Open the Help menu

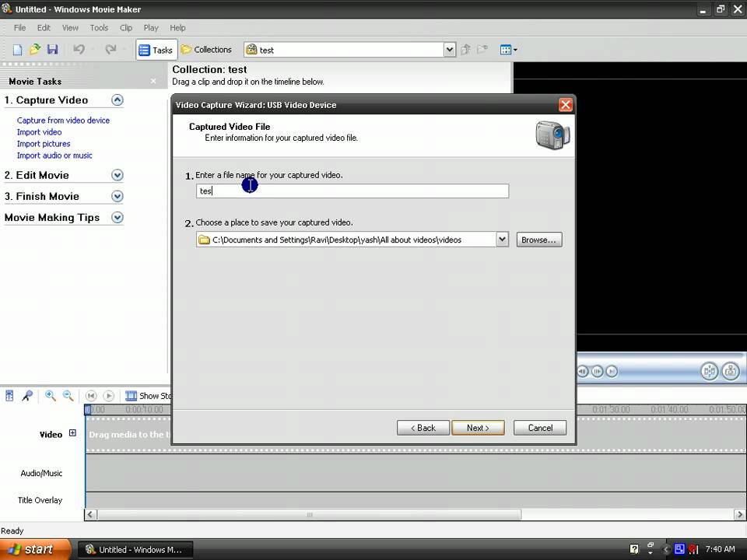177,28
